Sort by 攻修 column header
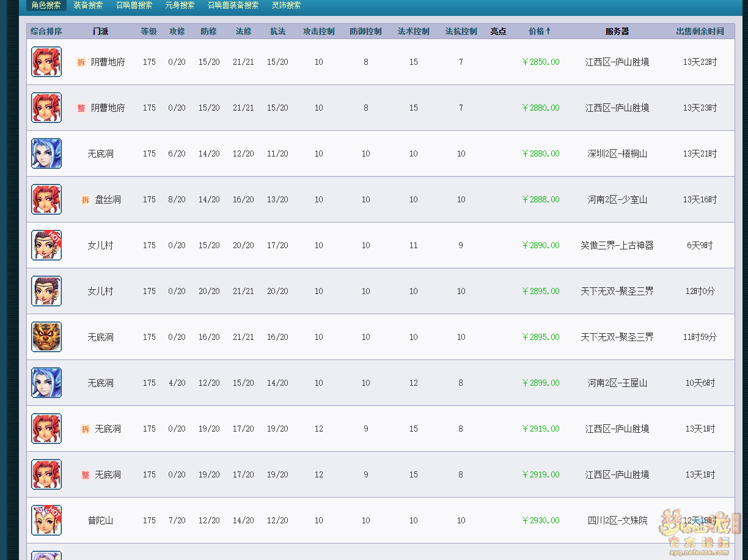748x560 pixels. (177, 31)
